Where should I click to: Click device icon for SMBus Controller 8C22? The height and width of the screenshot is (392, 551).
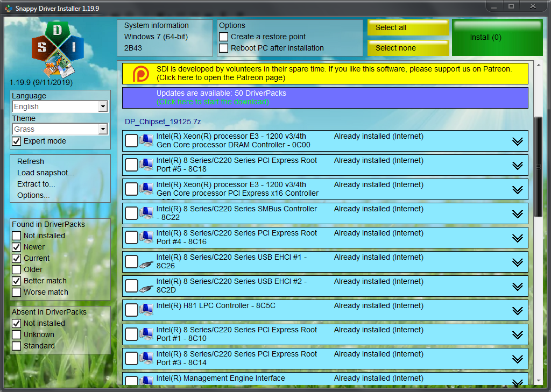point(146,213)
